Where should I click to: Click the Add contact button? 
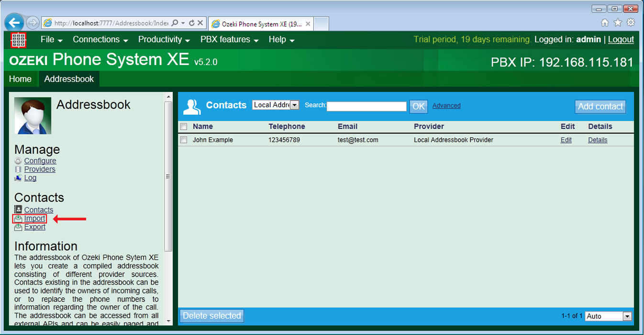600,106
